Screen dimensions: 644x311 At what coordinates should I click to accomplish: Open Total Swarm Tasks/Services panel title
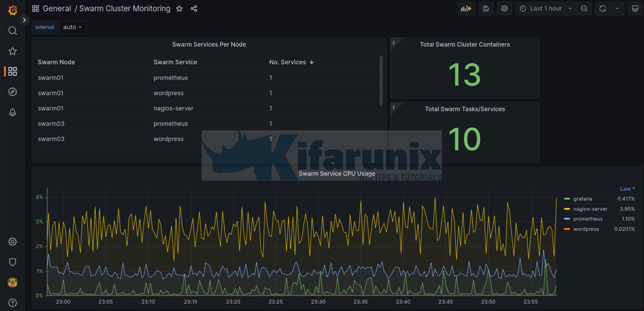pos(465,109)
